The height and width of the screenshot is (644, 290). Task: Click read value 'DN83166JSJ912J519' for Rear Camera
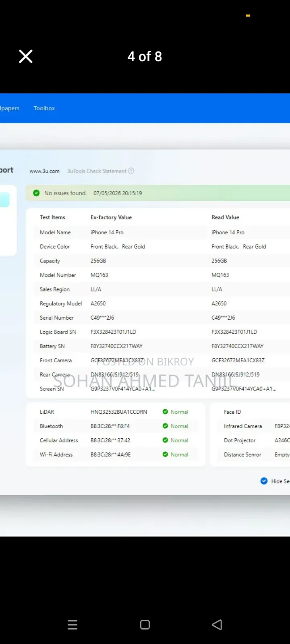(x=236, y=374)
